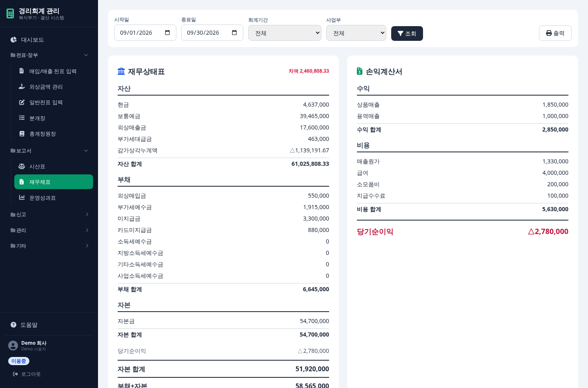Expand the 신고 menu section
Viewport: 588px width, 388px height.
pos(49,214)
